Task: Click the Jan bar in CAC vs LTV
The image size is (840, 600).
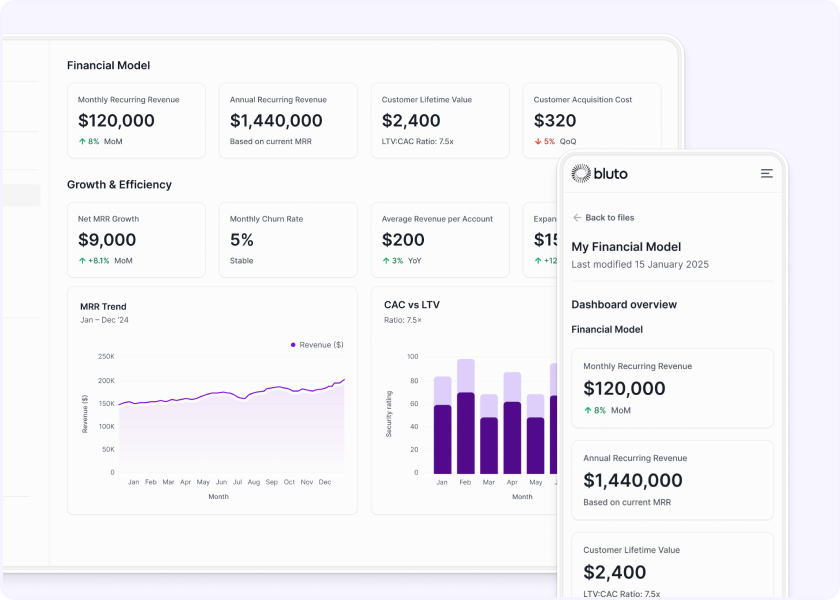Action: tap(442, 430)
